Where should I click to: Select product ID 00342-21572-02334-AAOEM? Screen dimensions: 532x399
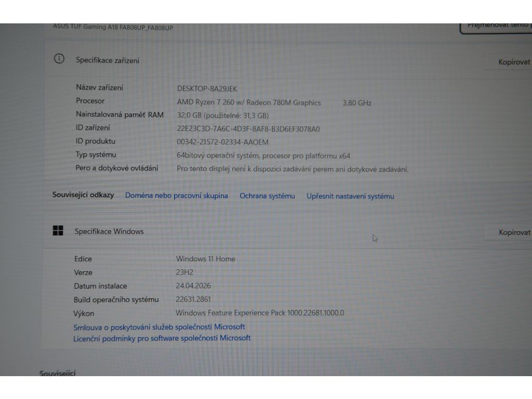click(x=222, y=142)
